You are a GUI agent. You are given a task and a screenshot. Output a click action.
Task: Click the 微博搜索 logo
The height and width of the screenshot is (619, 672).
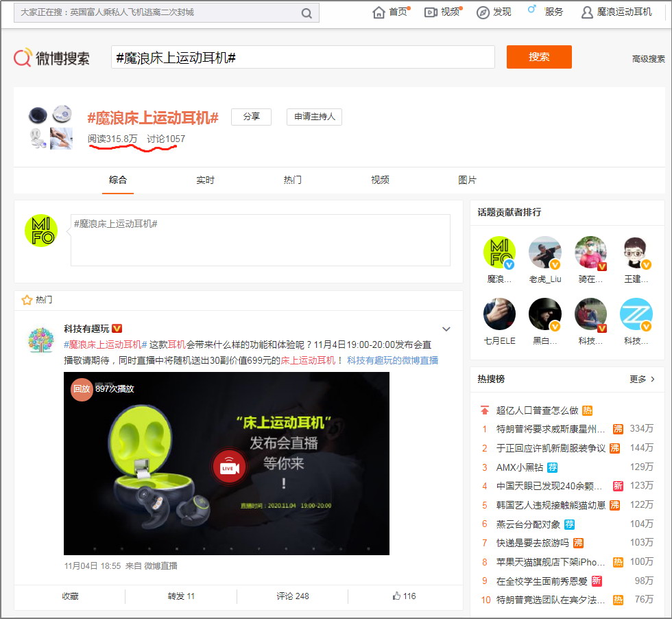[52, 58]
